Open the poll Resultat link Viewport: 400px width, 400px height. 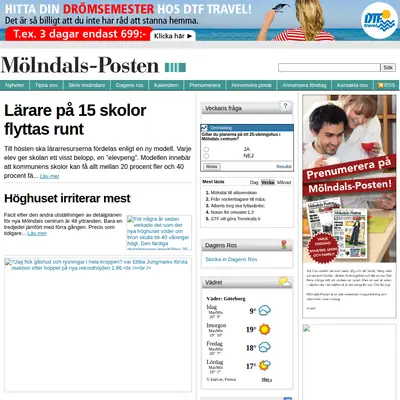(x=284, y=166)
